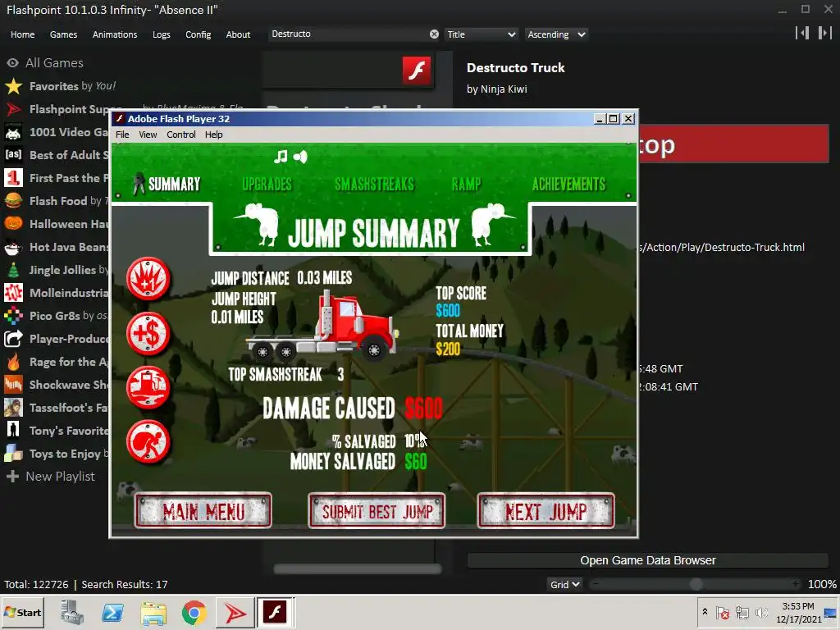Open Tony's Favorites playlist icon
The image size is (840, 630).
click(13, 431)
